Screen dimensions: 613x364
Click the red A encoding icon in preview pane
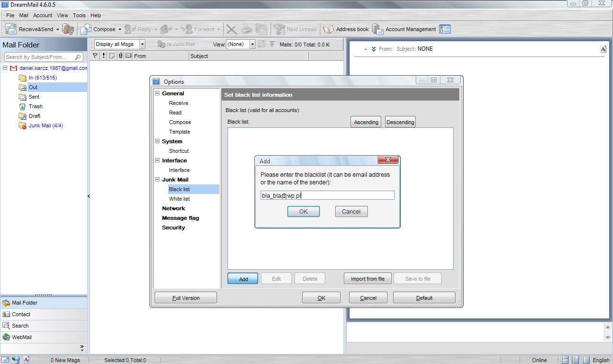[603, 49]
